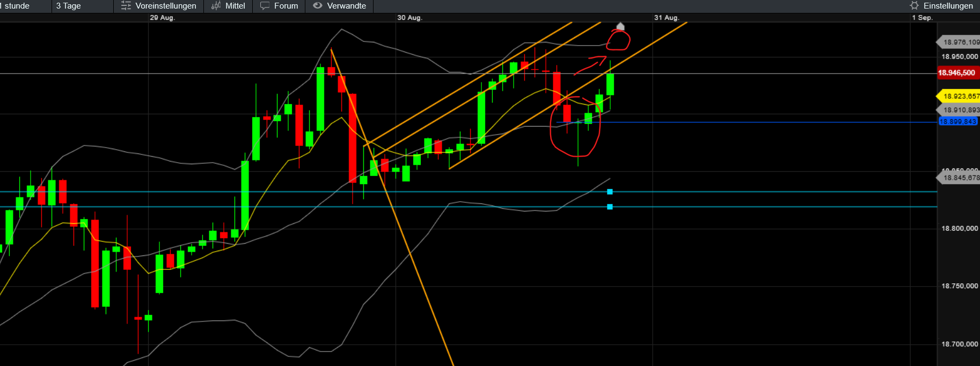Viewport: 980px width, 366px height.
Task: Click the Forum speech bubble icon
Action: point(265,6)
